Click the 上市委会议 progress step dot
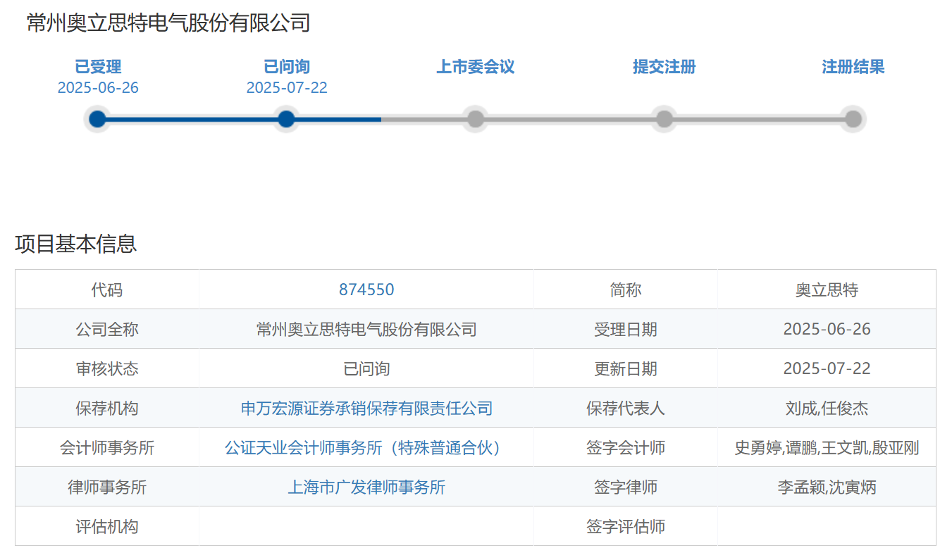The image size is (952, 560). tap(476, 119)
